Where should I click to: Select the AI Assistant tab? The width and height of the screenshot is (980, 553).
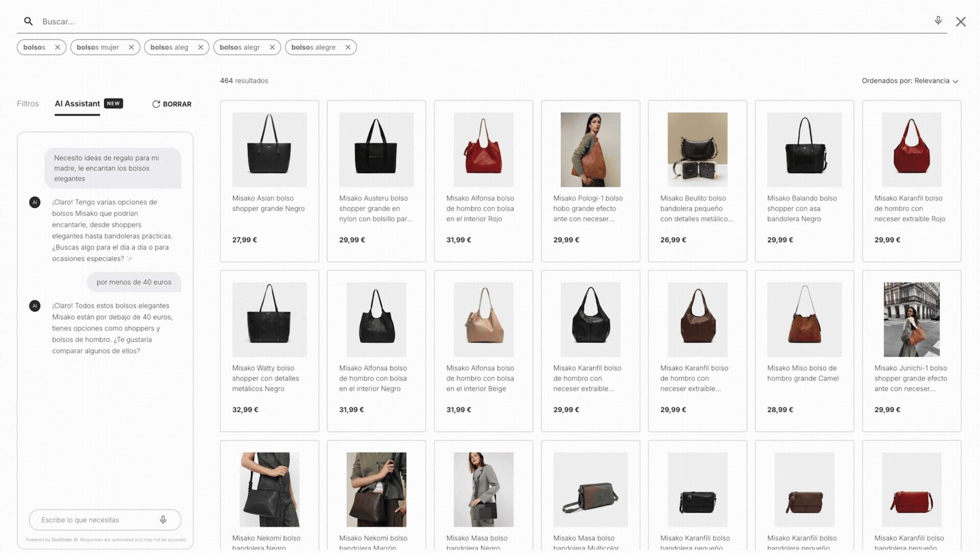click(x=78, y=104)
